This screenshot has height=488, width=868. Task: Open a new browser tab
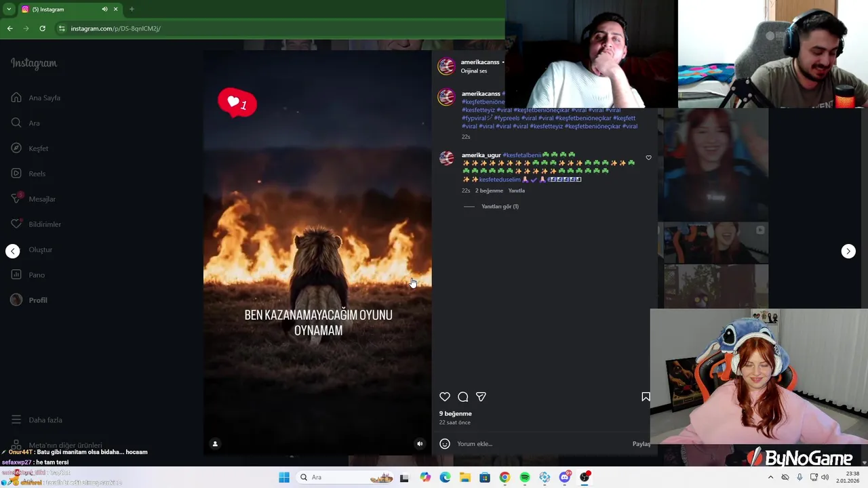[132, 9]
